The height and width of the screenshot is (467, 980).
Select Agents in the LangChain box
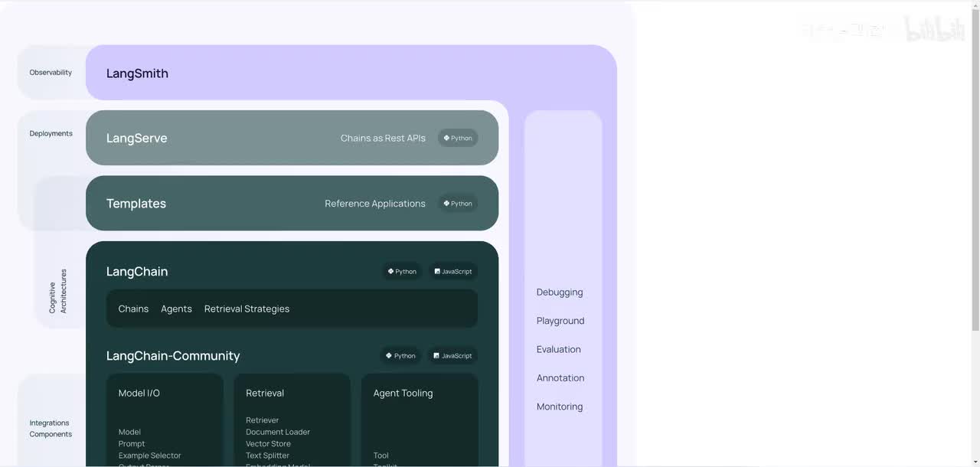(x=176, y=309)
